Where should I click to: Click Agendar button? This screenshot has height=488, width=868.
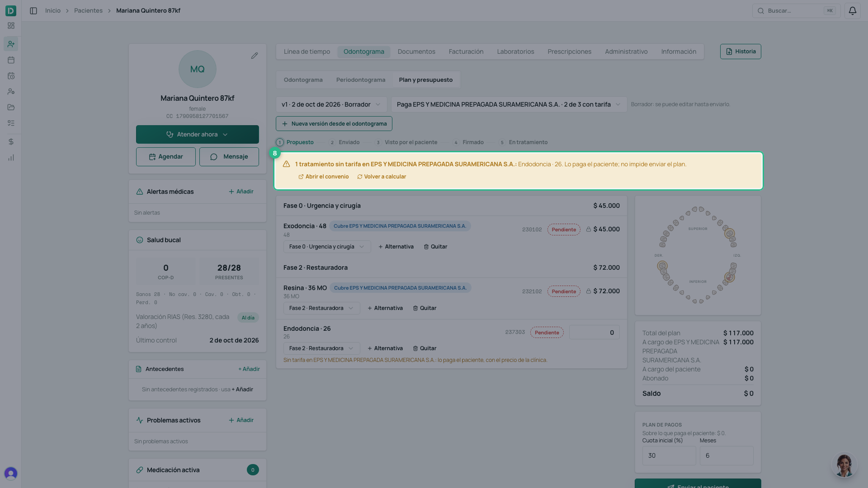(x=165, y=157)
